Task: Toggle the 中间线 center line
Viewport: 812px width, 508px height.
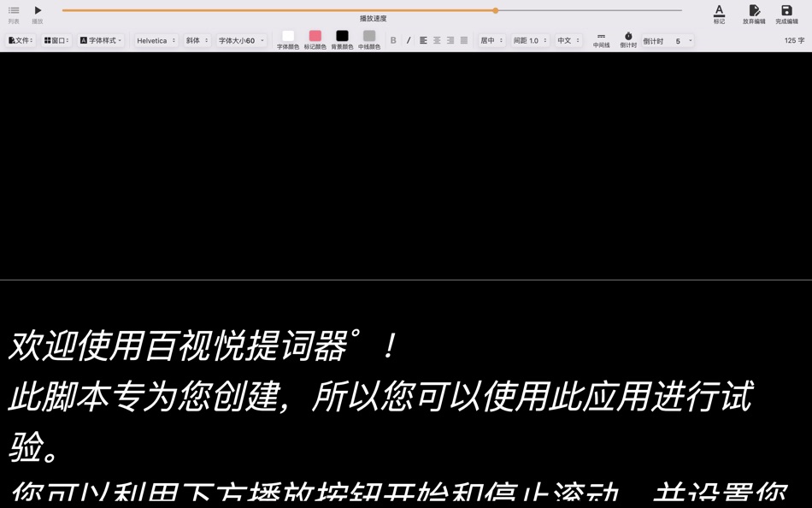Action: click(601, 40)
